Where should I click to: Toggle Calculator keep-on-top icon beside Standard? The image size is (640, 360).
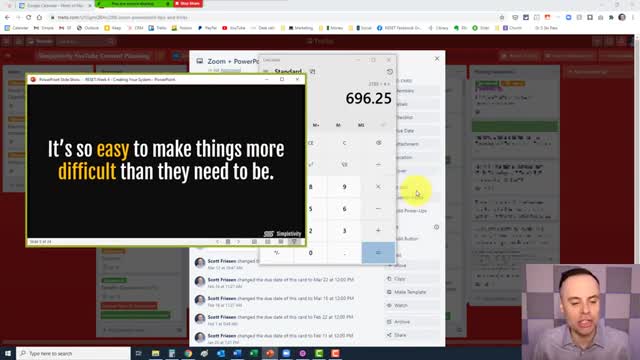click(x=312, y=71)
